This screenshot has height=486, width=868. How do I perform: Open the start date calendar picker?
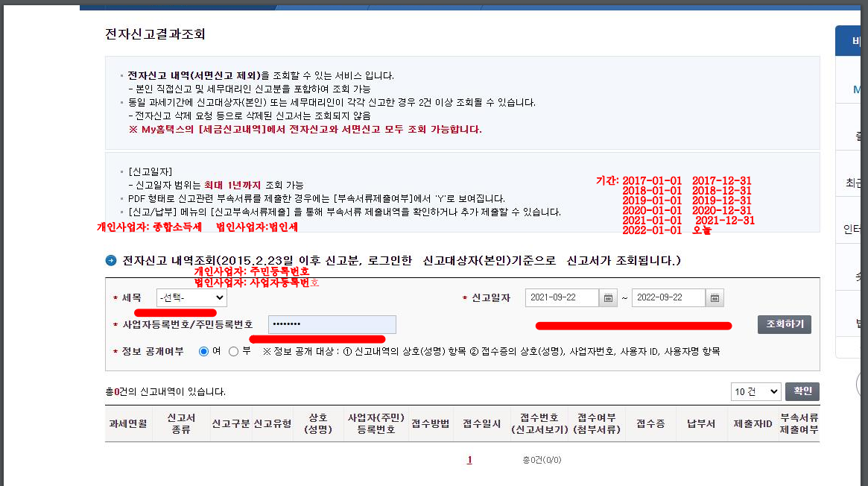click(609, 298)
